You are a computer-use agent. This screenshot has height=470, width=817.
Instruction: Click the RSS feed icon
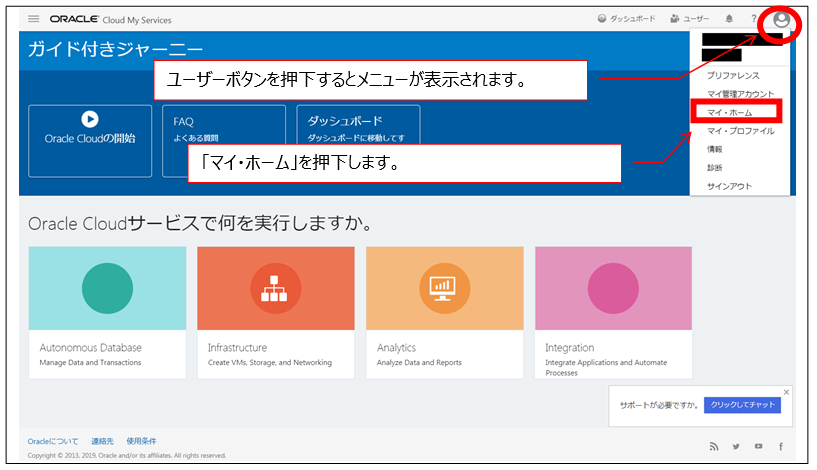[714, 446]
